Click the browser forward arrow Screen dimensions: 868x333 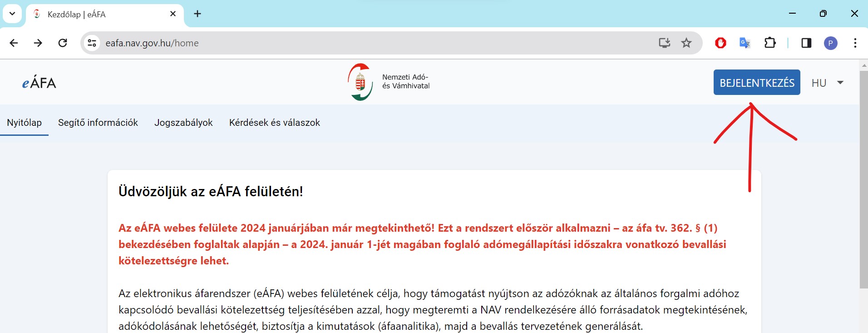38,43
